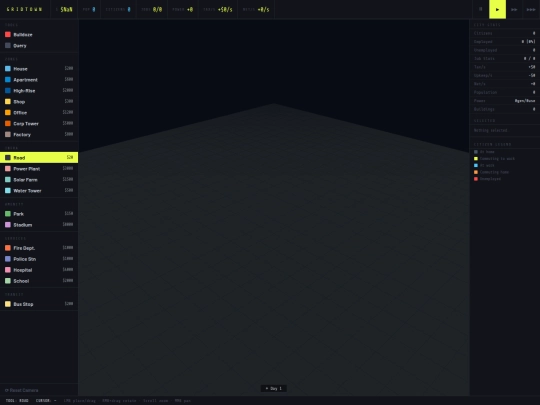Select the Police Stn tool
This screenshot has width=540, height=405.
[39, 259]
